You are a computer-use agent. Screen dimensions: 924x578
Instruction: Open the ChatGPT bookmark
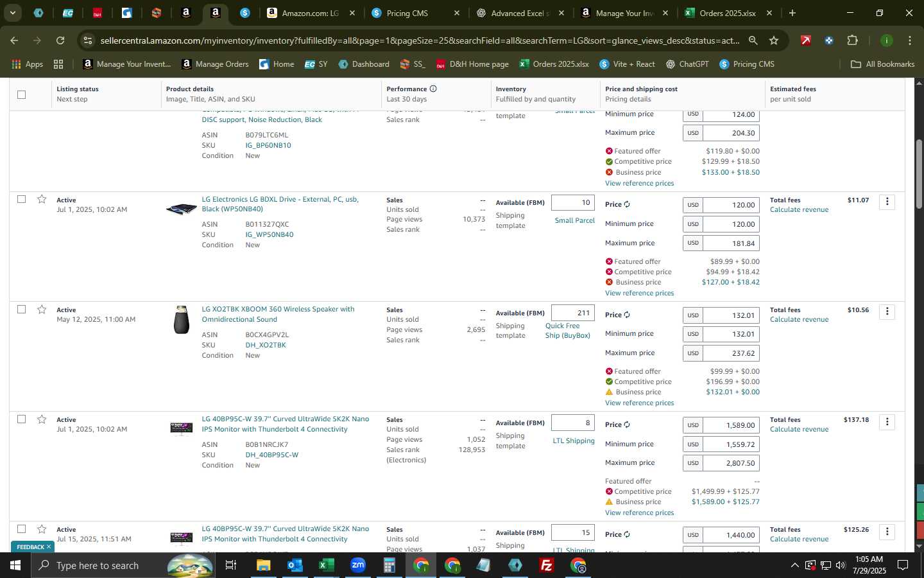[x=687, y=64]
